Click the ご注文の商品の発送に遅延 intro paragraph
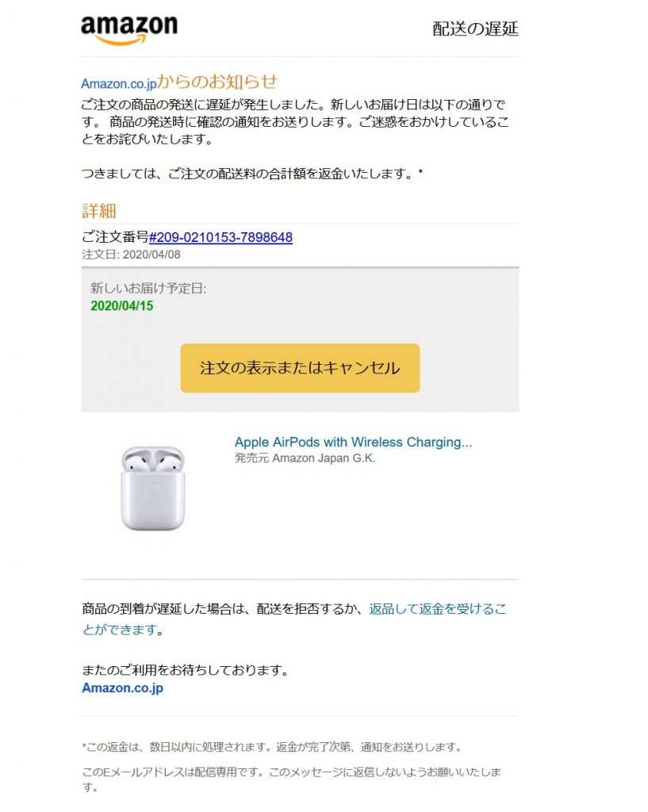Image resolution: width=648 pixels, height=812 pixels. point(293,121)
